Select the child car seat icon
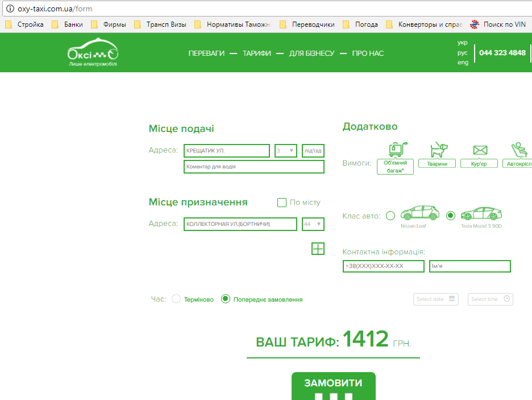 tap(518, 150)
